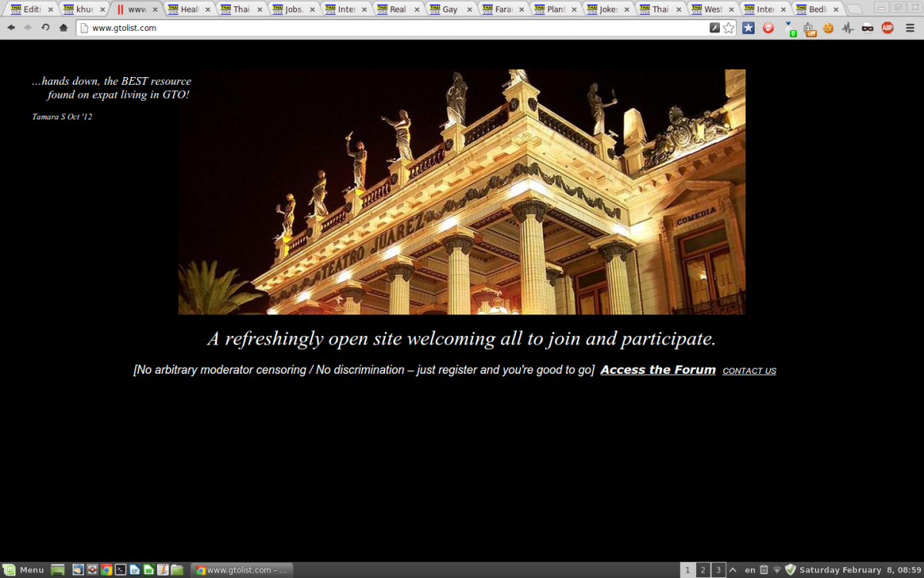This screenshot has height=578, width=924.
Task: Bookmark this page with the star
Action: pos(728,28)
